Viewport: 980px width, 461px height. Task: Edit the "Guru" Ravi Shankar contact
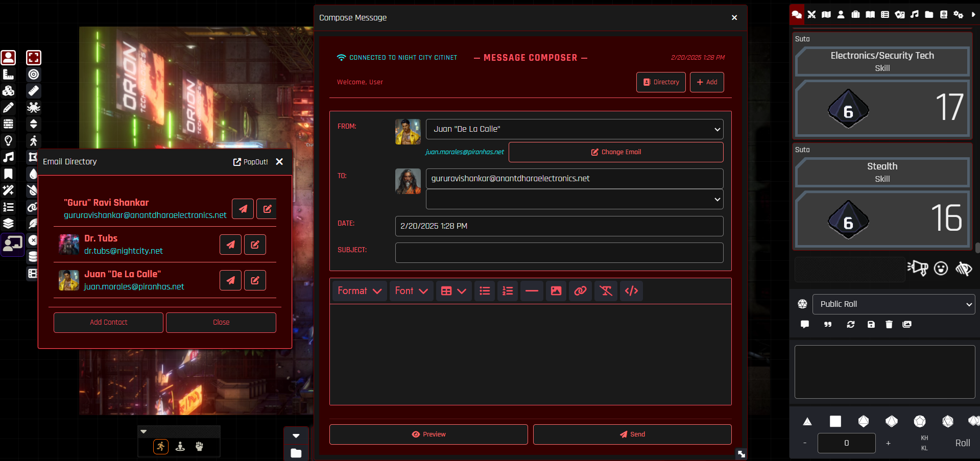pos(267,209)
